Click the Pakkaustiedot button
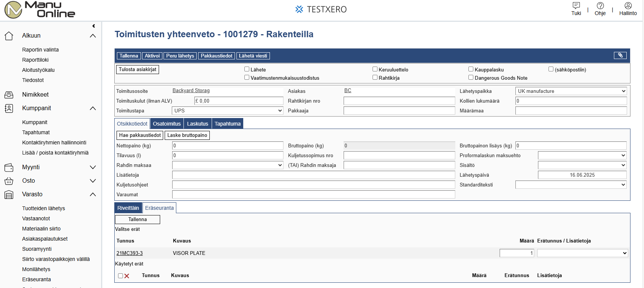Image resolution: width=644 pixels, height=288 pixels. (x=217, y=56)
